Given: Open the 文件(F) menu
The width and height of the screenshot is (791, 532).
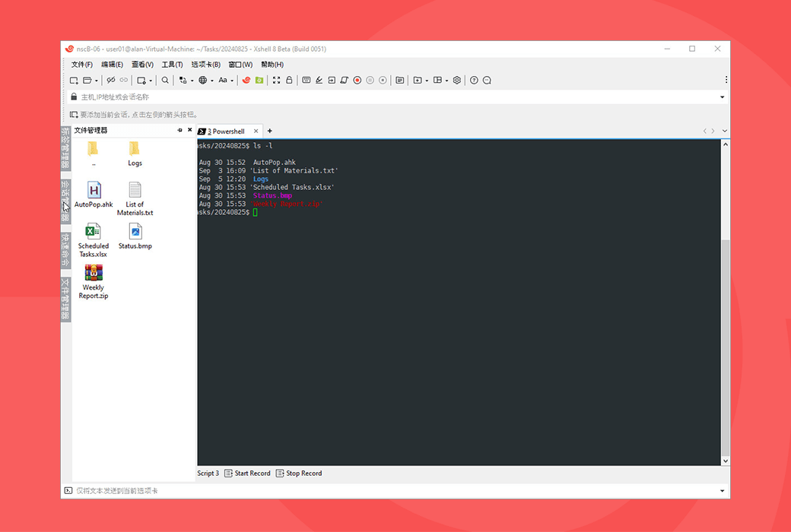Looking at the screenshot, I should (x=81, y=65).
